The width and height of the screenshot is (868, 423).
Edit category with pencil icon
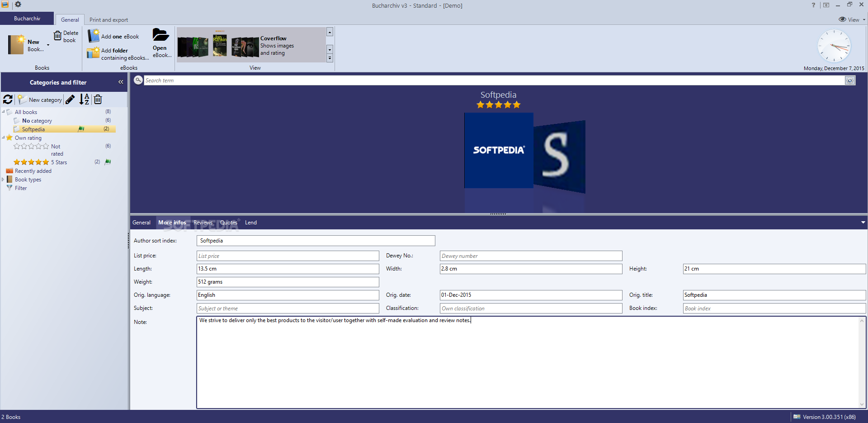click(x=70, y=99)
